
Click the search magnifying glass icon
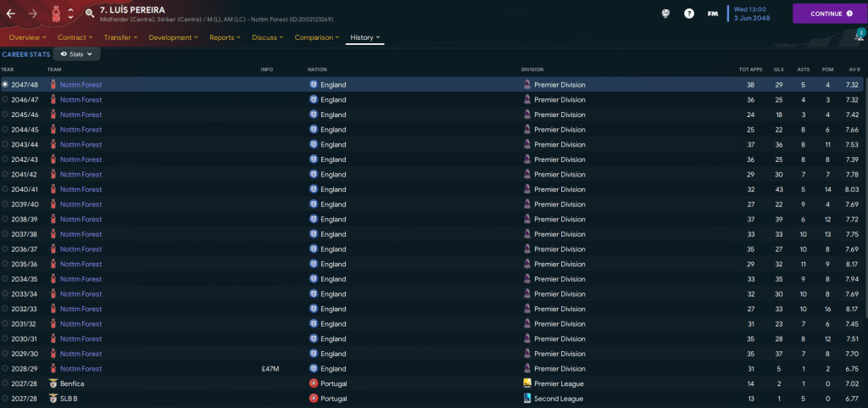click(90, 14)
